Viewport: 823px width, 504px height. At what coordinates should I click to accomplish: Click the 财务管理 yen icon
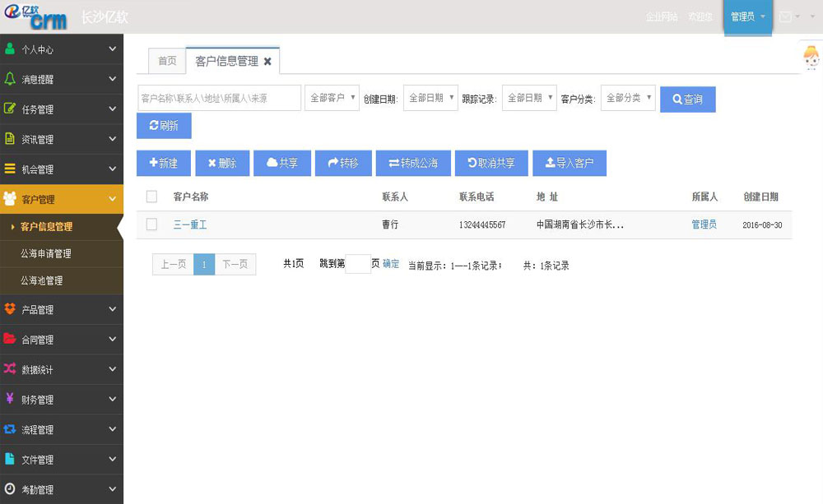coord(10,399)
